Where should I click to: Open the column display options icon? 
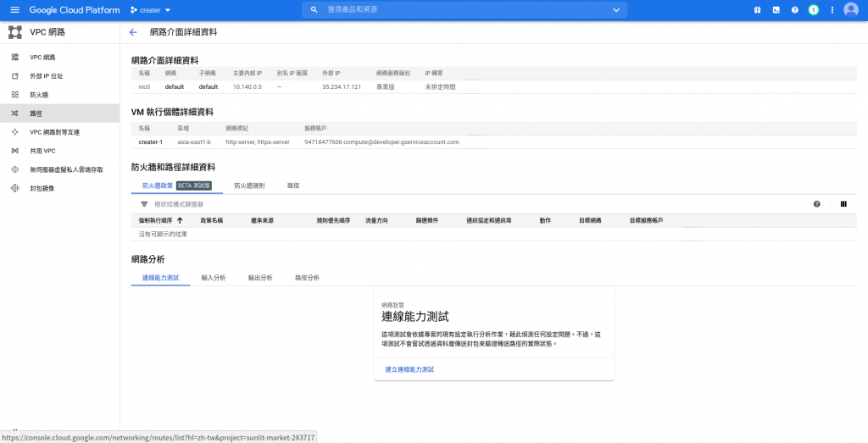coord(843,204)
